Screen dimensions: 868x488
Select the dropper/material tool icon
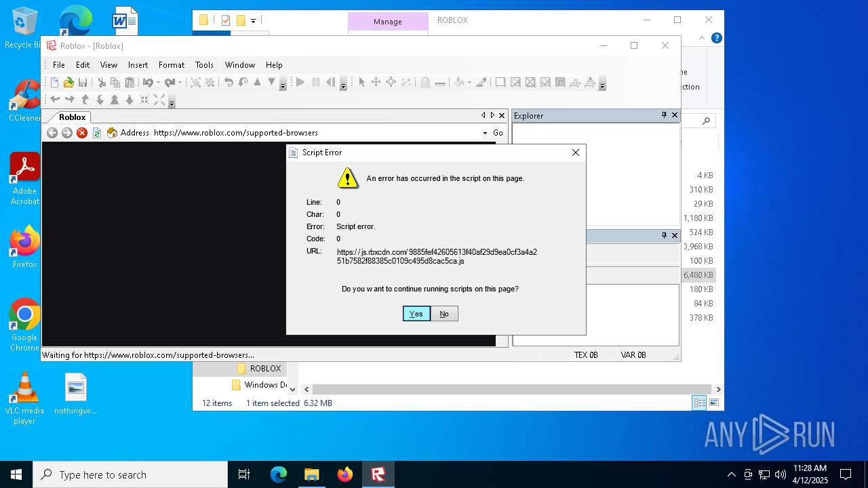(x=481, y=83)
